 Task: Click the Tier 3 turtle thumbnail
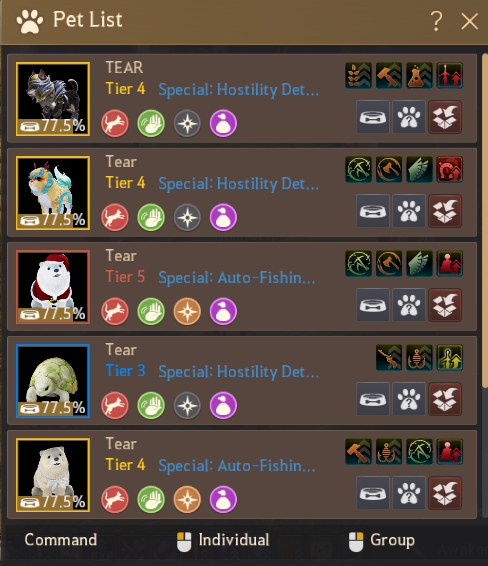[x=53, y=381]
